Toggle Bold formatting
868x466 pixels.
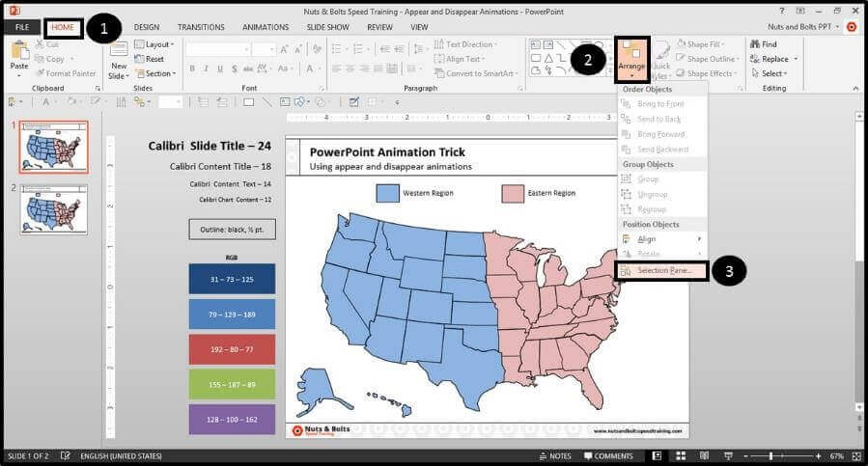click(192, 69)
